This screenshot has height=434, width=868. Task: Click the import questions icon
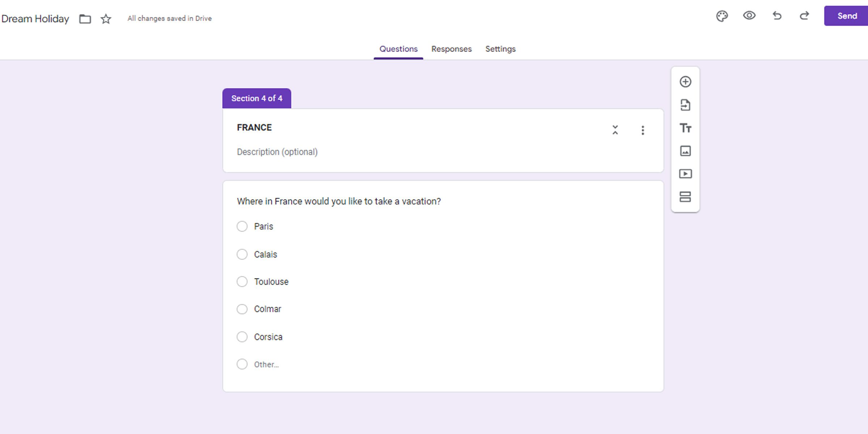[x=685, y=105]
